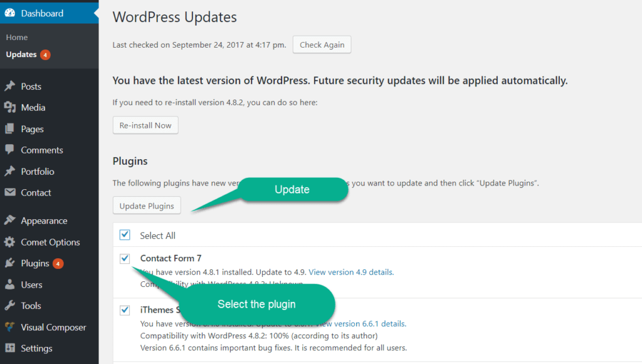Toggle the Select All checkbox
Screen dimensions: 642x364
pyautogui.click(x=125, y=235)
